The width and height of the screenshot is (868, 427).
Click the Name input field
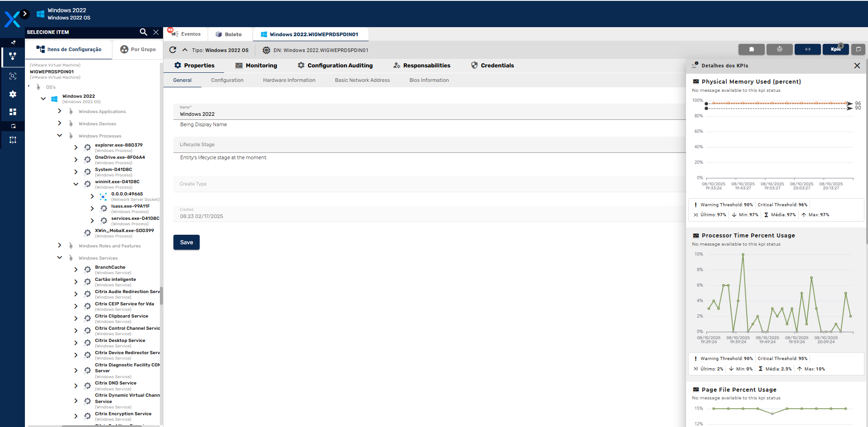coord(408,114)
